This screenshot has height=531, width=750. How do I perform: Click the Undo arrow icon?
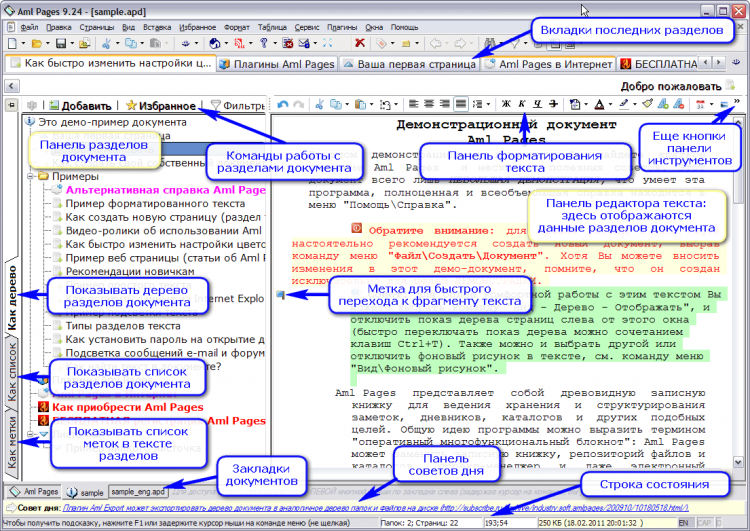(x=282, y=104)
